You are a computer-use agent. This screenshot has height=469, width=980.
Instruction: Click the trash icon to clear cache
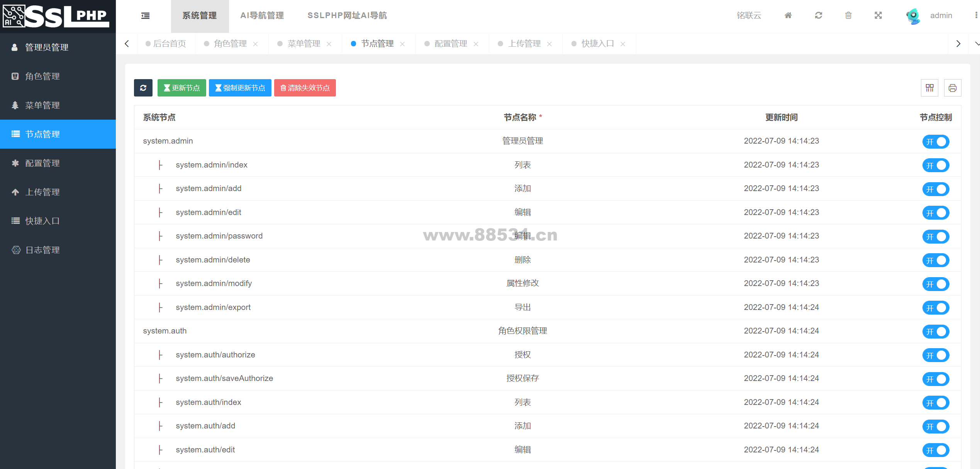848,15
